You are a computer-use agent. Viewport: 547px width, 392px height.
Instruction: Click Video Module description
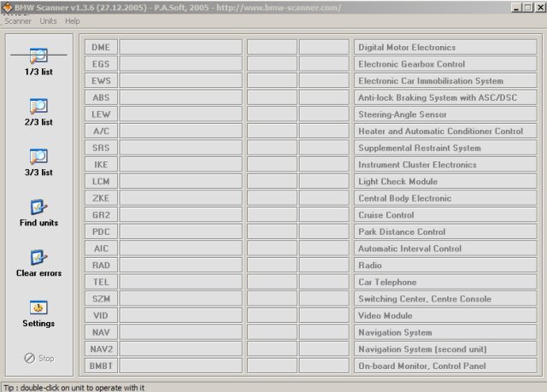pos(445,315)
